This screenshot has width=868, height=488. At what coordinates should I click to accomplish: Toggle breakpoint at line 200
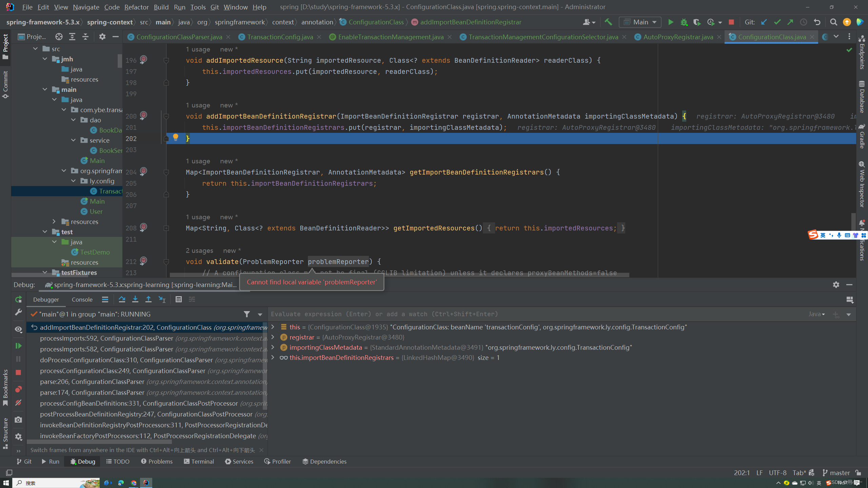point(143,115)
